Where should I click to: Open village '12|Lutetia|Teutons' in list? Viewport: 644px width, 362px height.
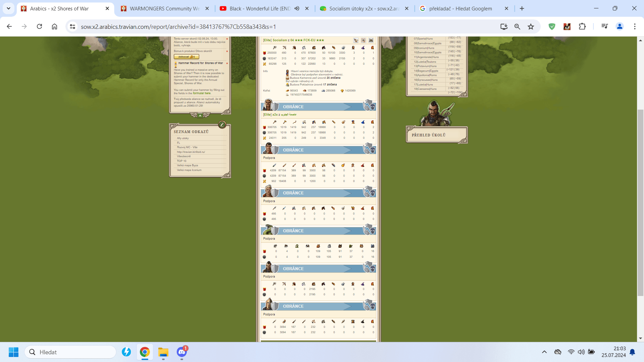425,62
